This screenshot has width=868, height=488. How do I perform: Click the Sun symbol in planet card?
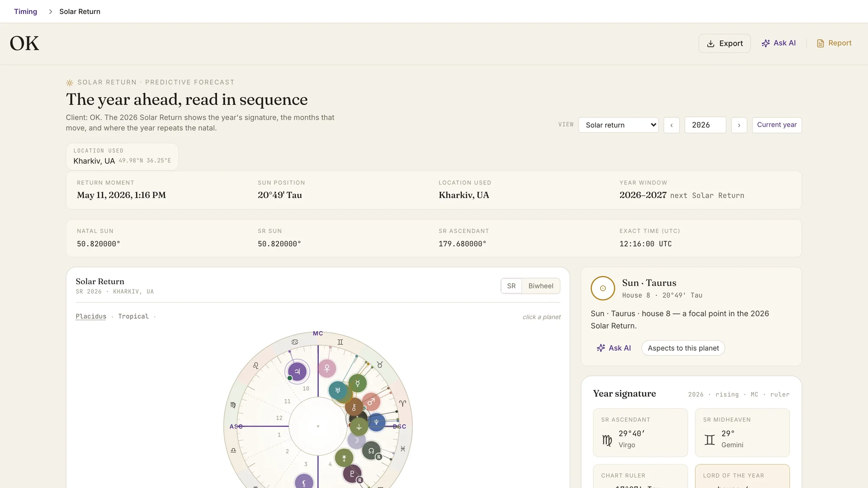coord(603,288)
